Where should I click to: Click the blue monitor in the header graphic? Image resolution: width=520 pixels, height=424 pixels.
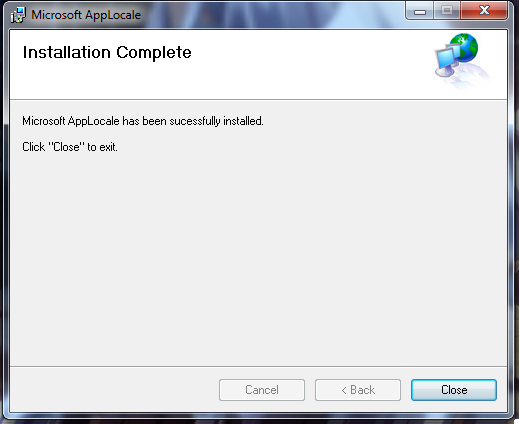click(x=446, y=61)
